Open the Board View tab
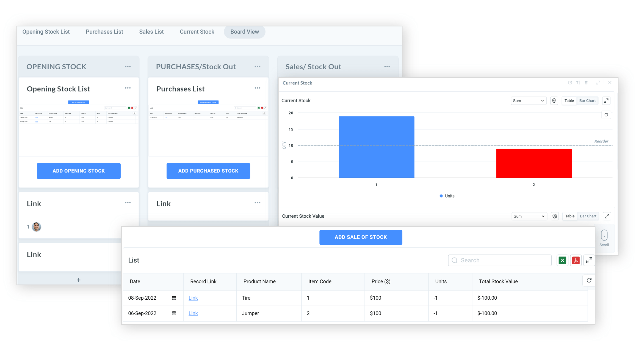 tap(244, 32)
